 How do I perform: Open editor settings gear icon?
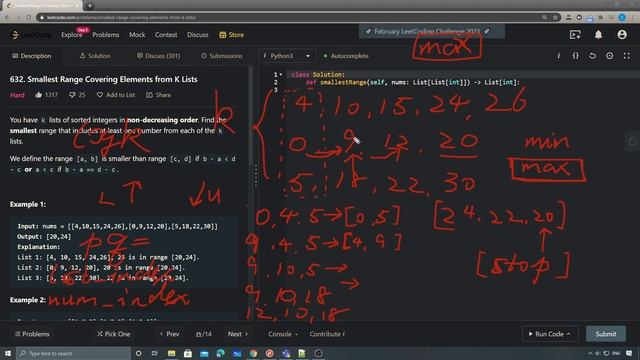click(609, 56)
